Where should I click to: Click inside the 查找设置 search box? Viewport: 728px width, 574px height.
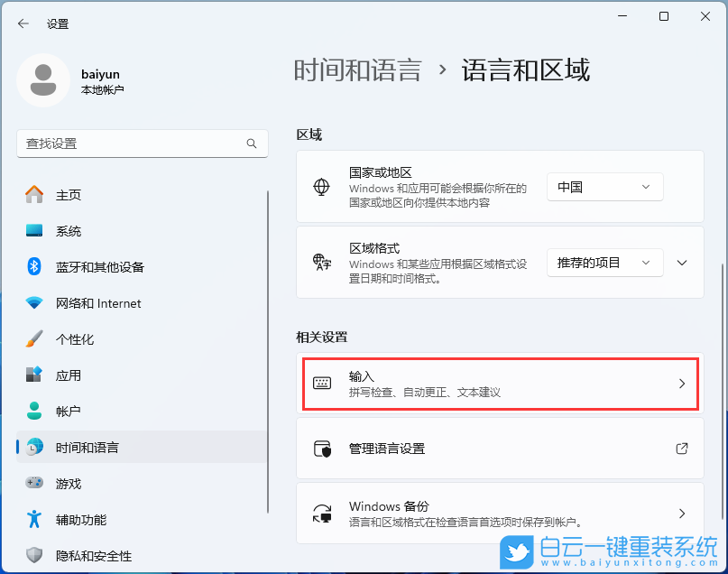point(142,143)
